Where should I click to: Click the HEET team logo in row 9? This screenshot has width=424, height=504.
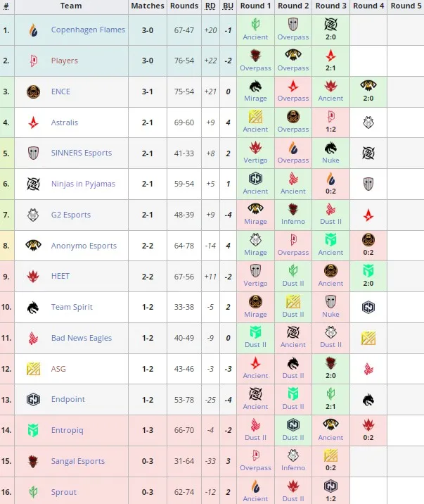[33, 277]
